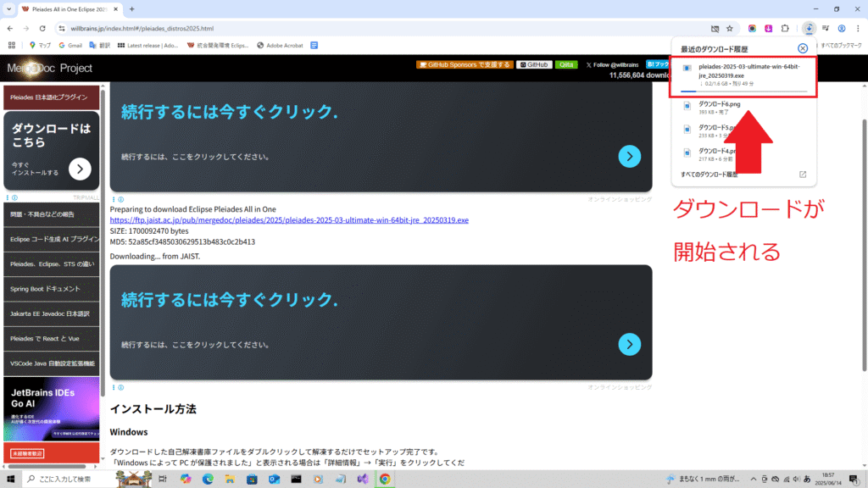Click the pink download extension icon
Viewport: 868px width, 488px height.
point(768,28)
